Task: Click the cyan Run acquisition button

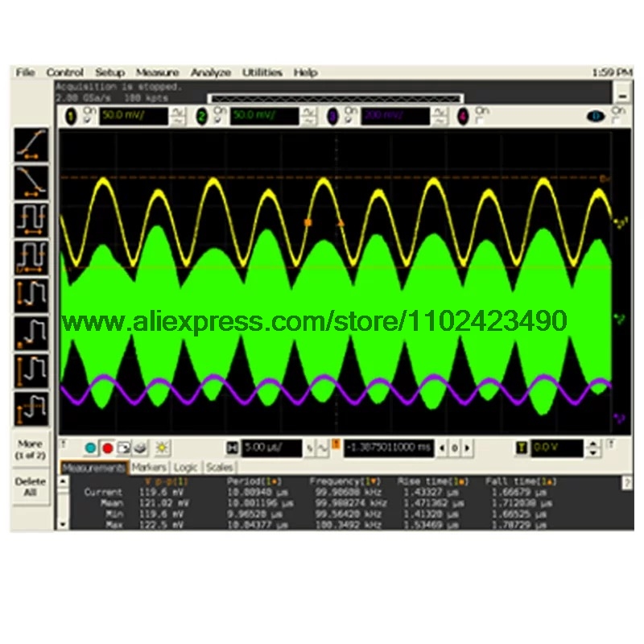Action: (x=90, y=448)
